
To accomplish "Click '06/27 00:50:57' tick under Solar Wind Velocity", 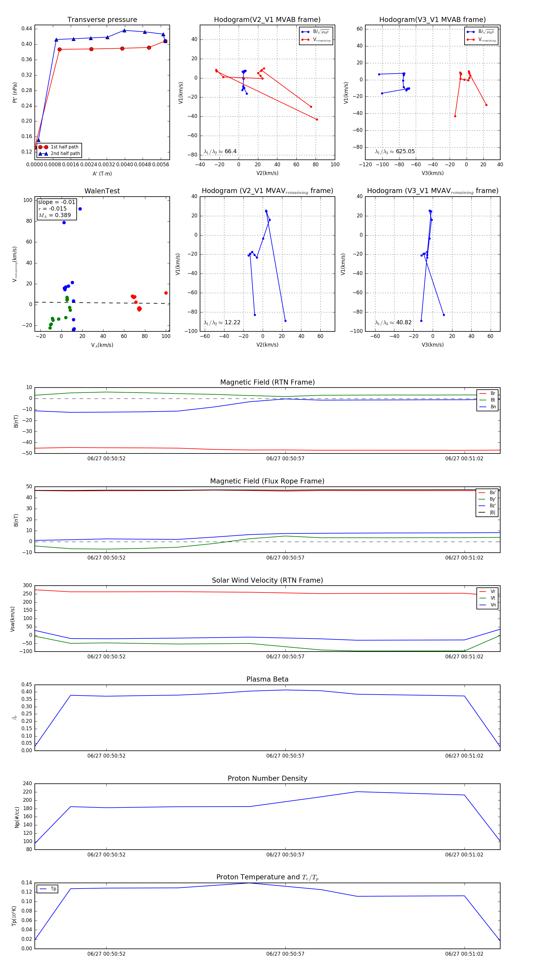I will pos(285,656).
